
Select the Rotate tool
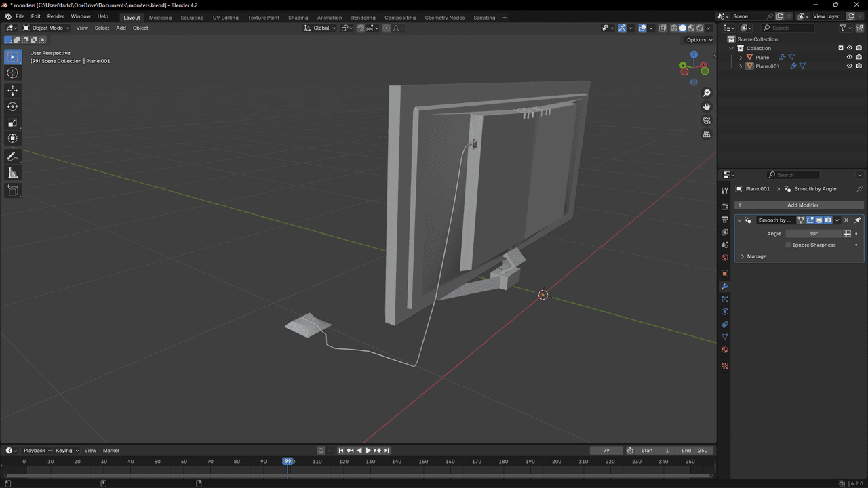coord(12,106)
